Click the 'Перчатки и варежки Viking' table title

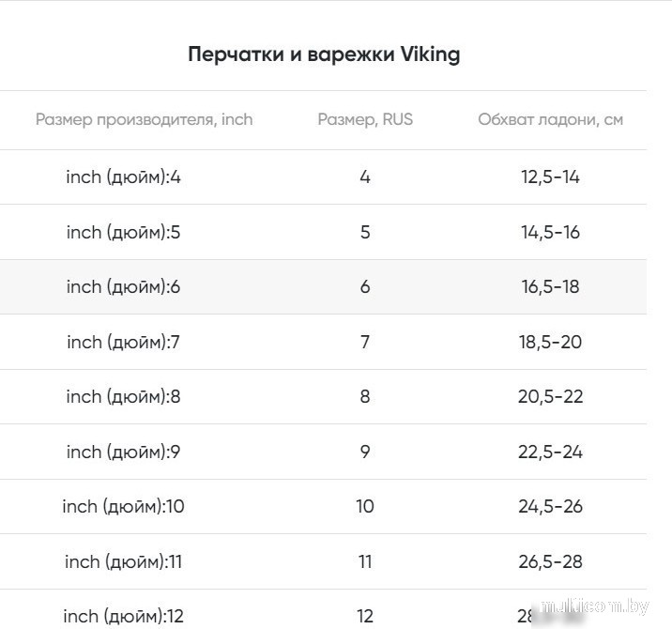[x=324, y=54]
